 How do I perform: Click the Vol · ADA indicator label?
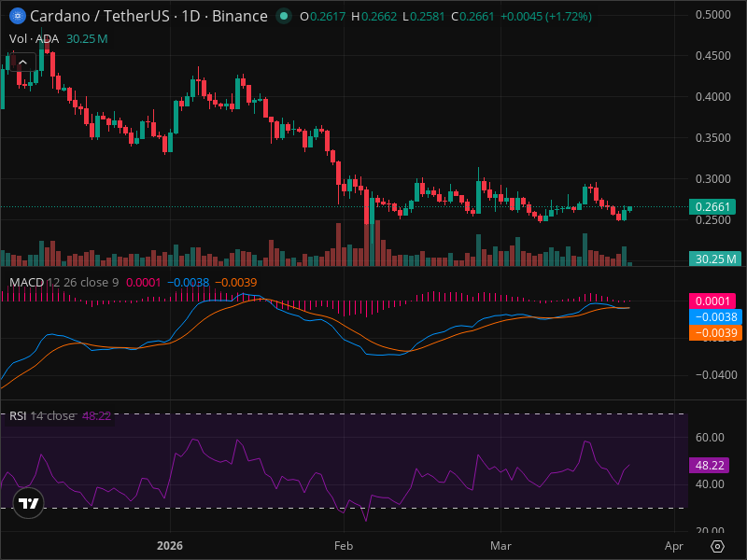34,39
